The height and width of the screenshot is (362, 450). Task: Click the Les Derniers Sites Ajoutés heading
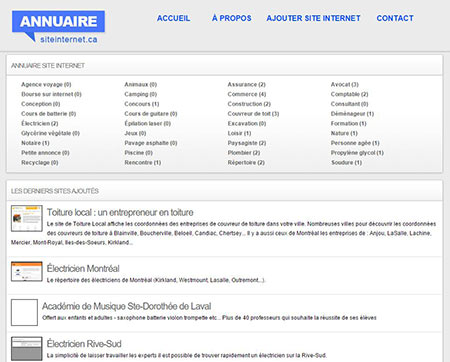point(55,191)
